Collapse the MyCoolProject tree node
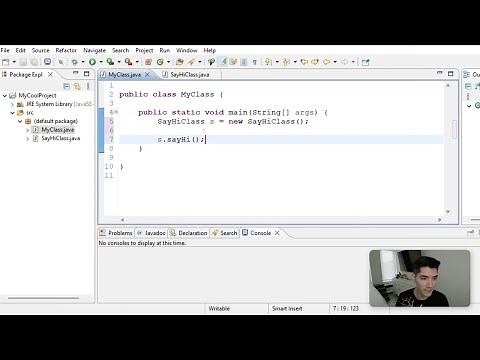This screenshot has width=480, height=360. pyautogui.click(x=5, y=96)
